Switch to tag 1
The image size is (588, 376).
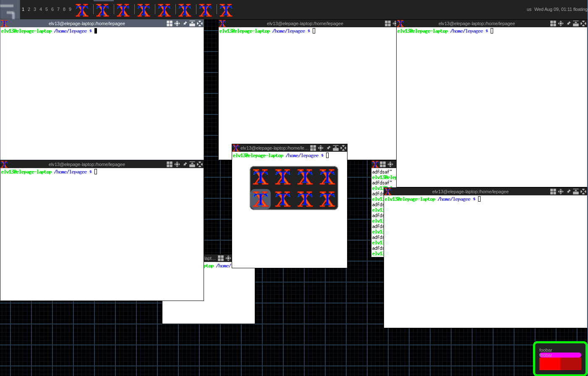[x=23, y=9]
